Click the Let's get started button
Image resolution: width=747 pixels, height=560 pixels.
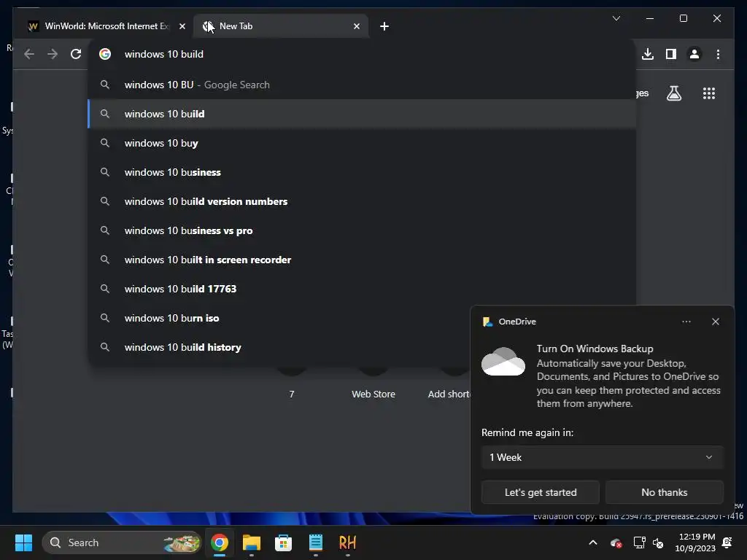coord(541,492)
